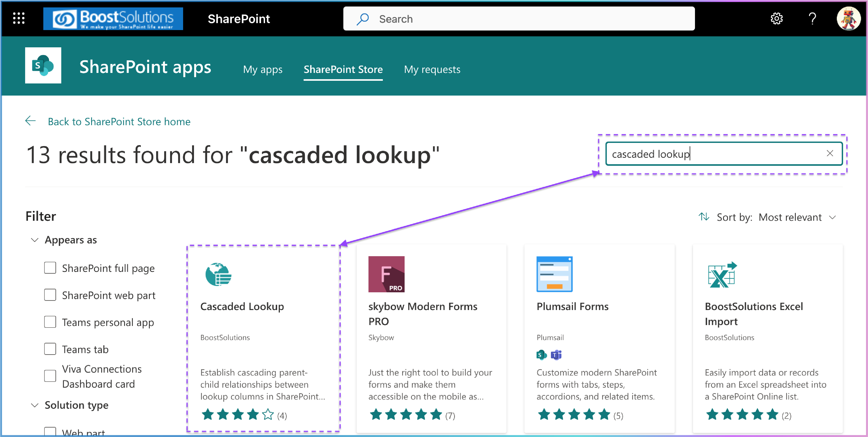
Task: Click Plumsail Forms description text
Action: point(596,385)
